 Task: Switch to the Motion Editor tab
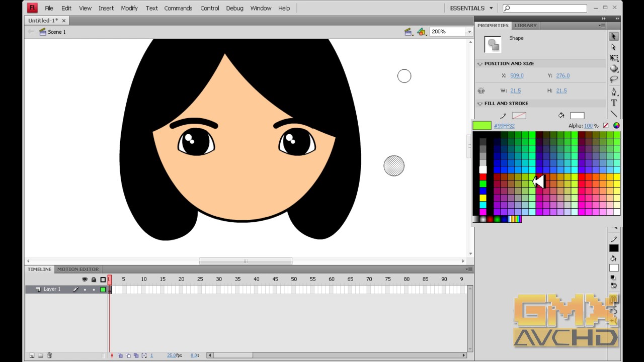(78, 269)
